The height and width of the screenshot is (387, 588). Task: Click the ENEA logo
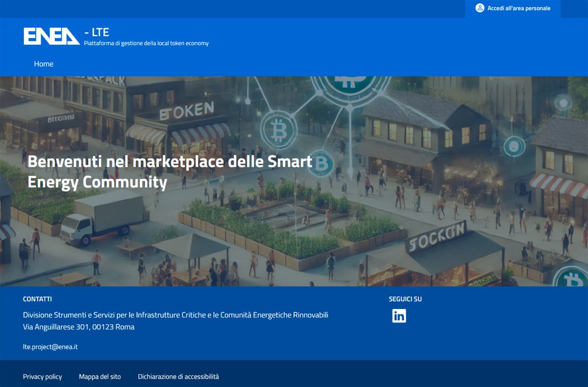coord(51,36)
